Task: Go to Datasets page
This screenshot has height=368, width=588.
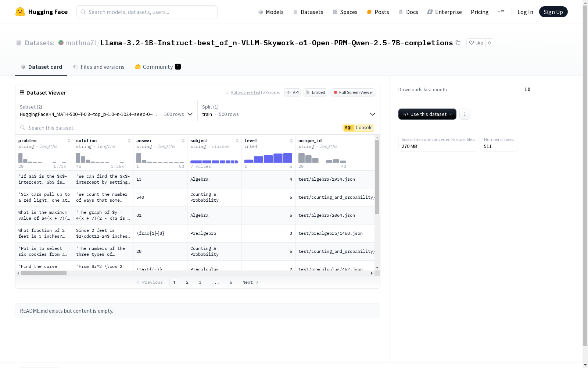Action: 308,12
